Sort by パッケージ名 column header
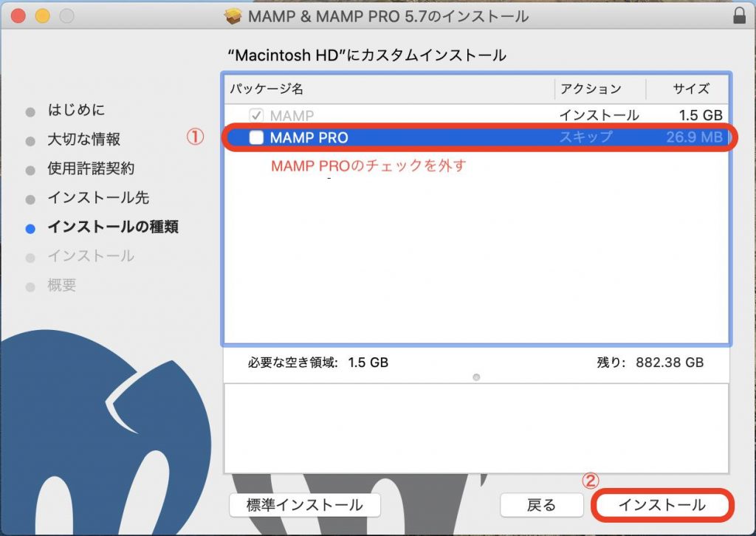756x536 pixels. tap(266, 89)
